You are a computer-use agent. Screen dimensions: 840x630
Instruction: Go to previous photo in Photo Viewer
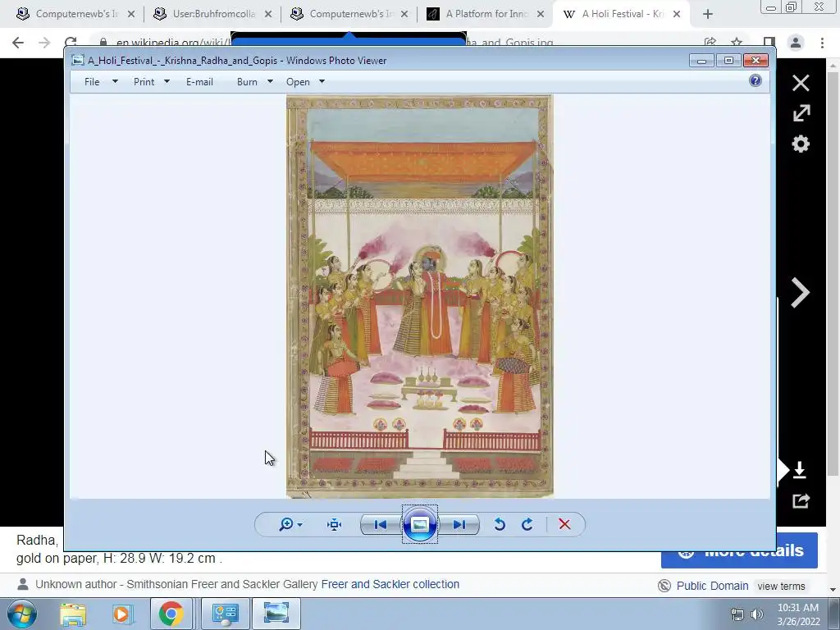click(x=381, y=524)
